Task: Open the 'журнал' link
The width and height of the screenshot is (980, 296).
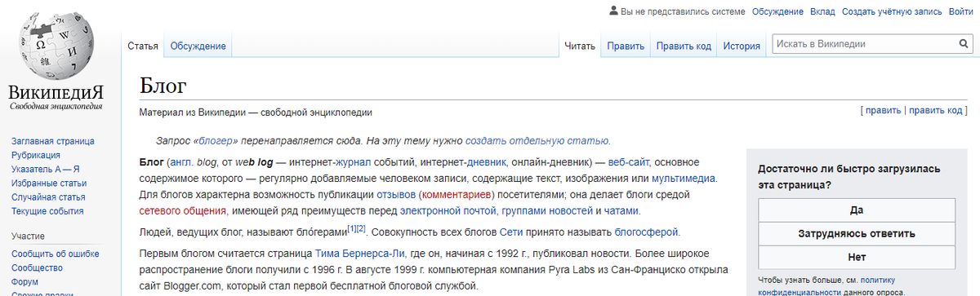Action: coord(354,161)
